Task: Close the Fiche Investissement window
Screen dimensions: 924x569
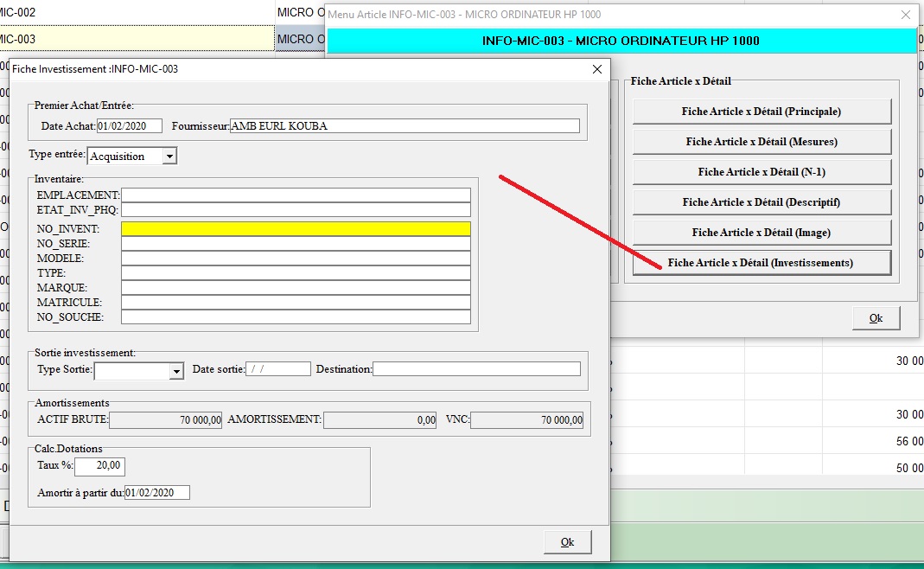Action: click(x=596, y=69)
